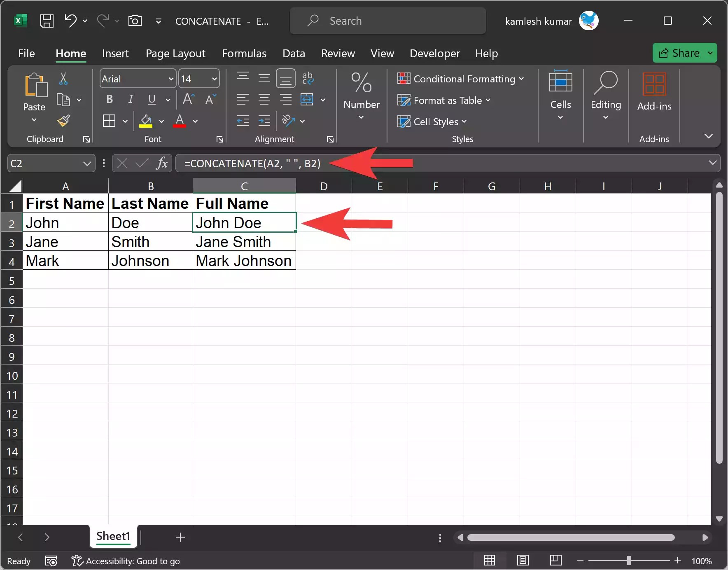Toggle bold formatting
Viewport: 728px width, 570px height.
pos(109,99)
